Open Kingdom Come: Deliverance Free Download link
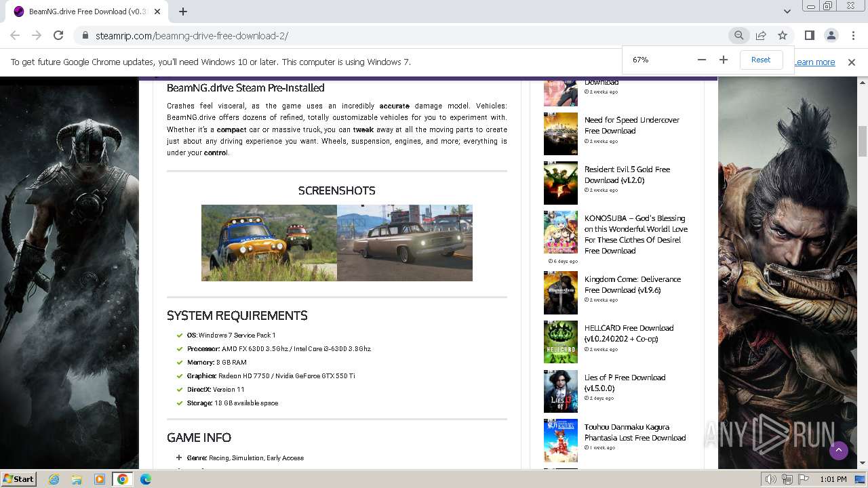Image resolution: width=868 pixels, height=488 pixels. point(633,285)
